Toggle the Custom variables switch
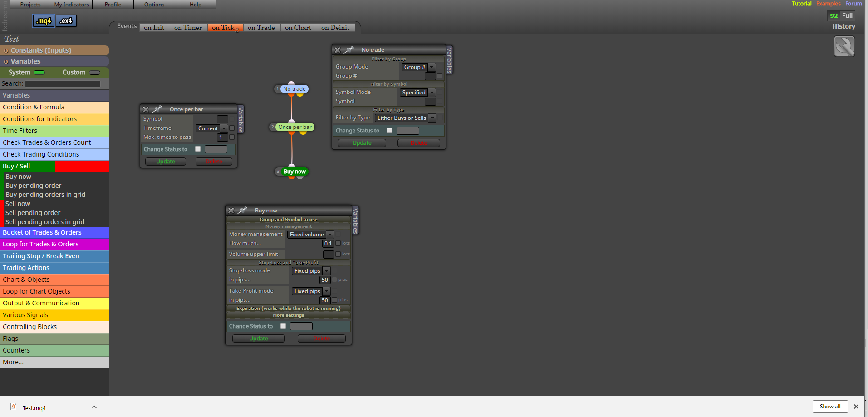The height and width of the screenshot is (417, 868). (x=95, y=73)
